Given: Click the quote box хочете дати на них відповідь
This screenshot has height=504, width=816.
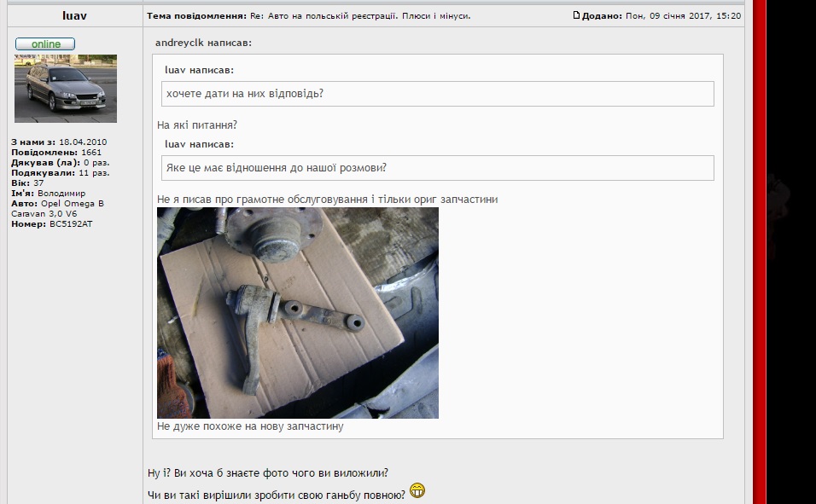Looking at the screenshot, I should (438, 94).
